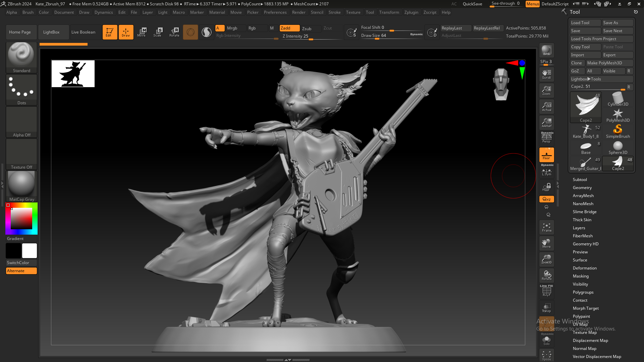The image size is (644, 362).
Task: Select the SimpleBrush tool thumbnail
Action: pyautogui.click(x=618, y=131)
